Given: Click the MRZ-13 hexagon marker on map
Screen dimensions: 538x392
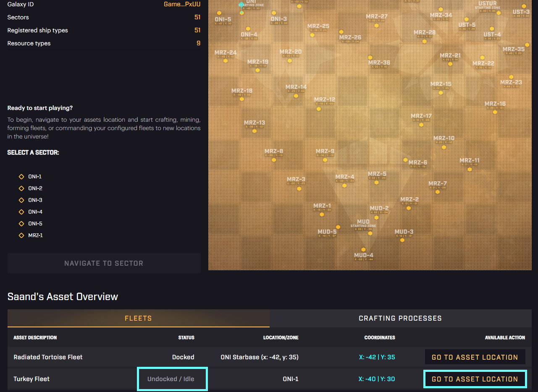Looking at the screenshot, I should coord(255,131).
